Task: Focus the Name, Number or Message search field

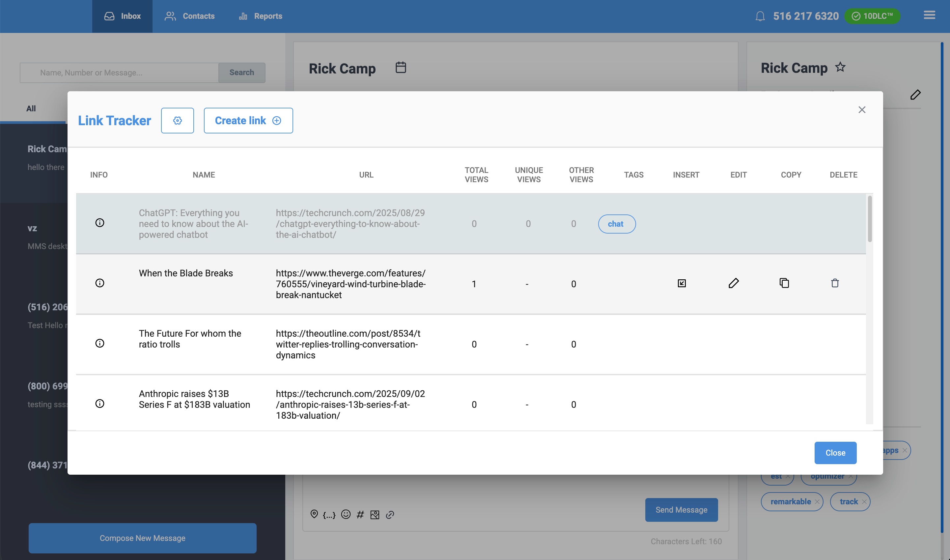Action: tap(119, 72)
